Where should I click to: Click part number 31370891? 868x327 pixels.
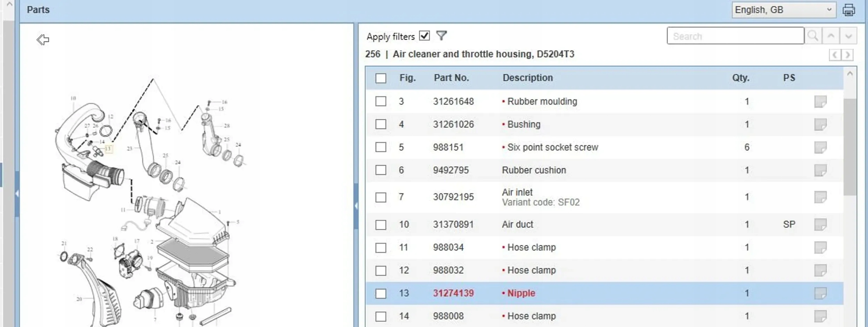tap(453, 225)
